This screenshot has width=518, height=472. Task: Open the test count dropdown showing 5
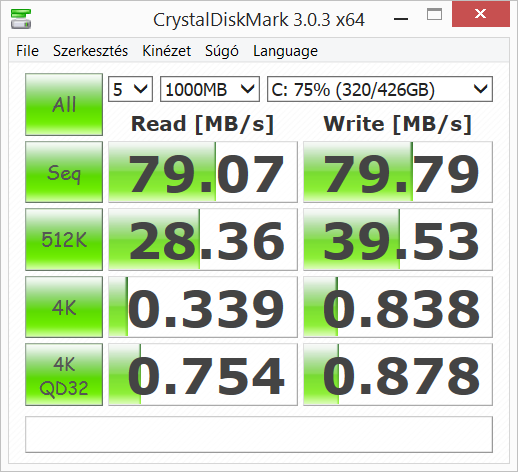(130, 89)
